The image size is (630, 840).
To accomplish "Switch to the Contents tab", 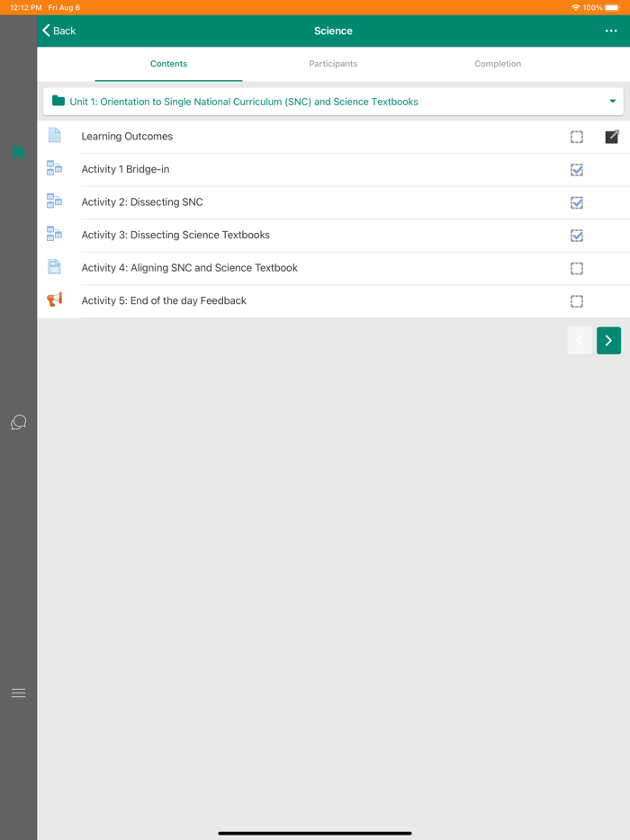I will tap(168, 64).
